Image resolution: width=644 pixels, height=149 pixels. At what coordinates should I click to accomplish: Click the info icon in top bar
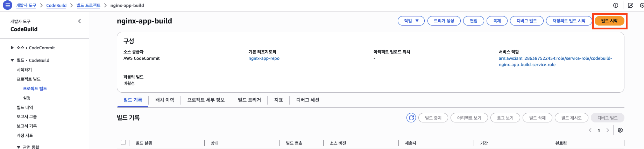click(616, 5)
